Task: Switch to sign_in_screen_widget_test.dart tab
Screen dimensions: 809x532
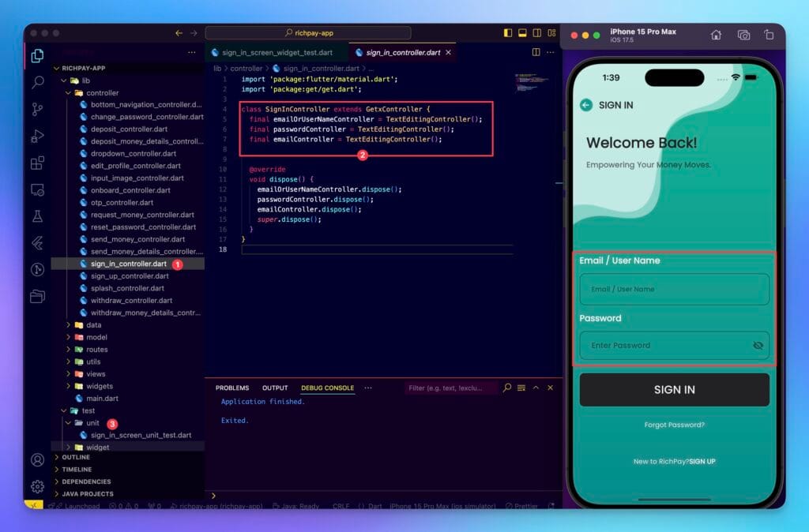Action: point(277,53)
